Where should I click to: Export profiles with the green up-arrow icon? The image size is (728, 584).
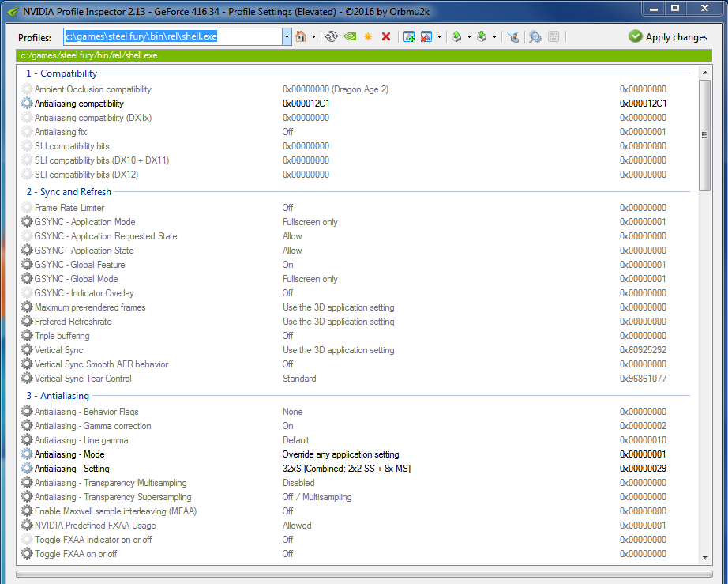click(456, 36)
